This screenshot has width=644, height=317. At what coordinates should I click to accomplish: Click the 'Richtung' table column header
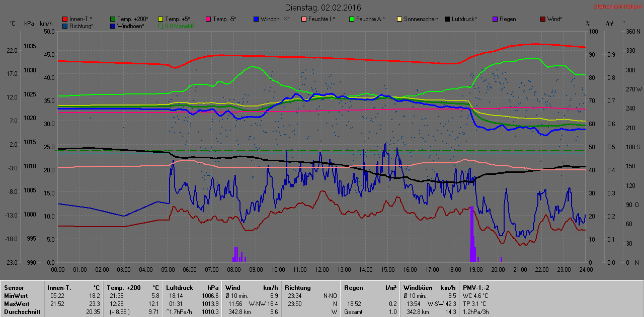pyautogui.click(x=298, y=288)
